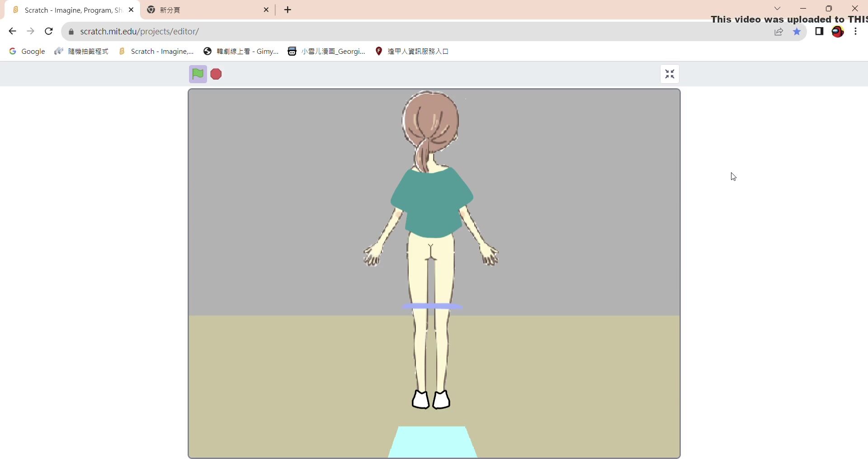Screen dimensions: 868x459
Task: Go back using the browser back arrow
Action: 12,31
